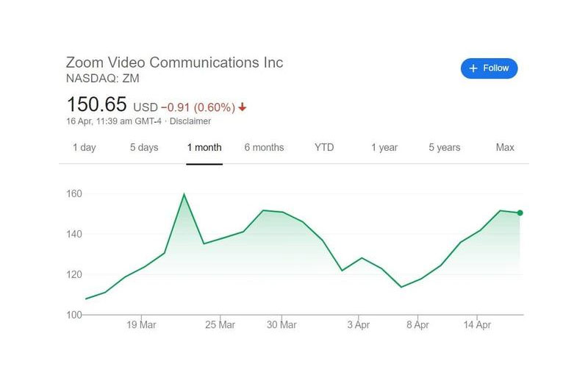Screen dimensions: 588x392
Task: Click the 25 Mar axis marker
Action: (220, 324)
